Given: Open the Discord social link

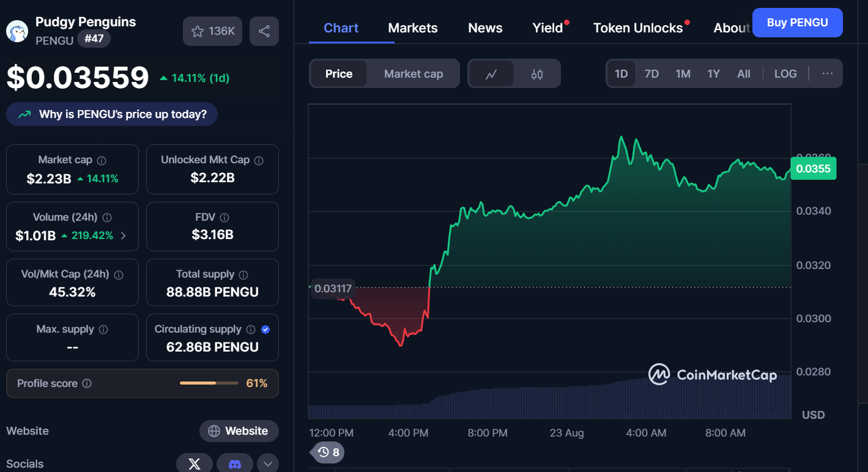Looking at the screenshot, I should [x=234, y=464].
